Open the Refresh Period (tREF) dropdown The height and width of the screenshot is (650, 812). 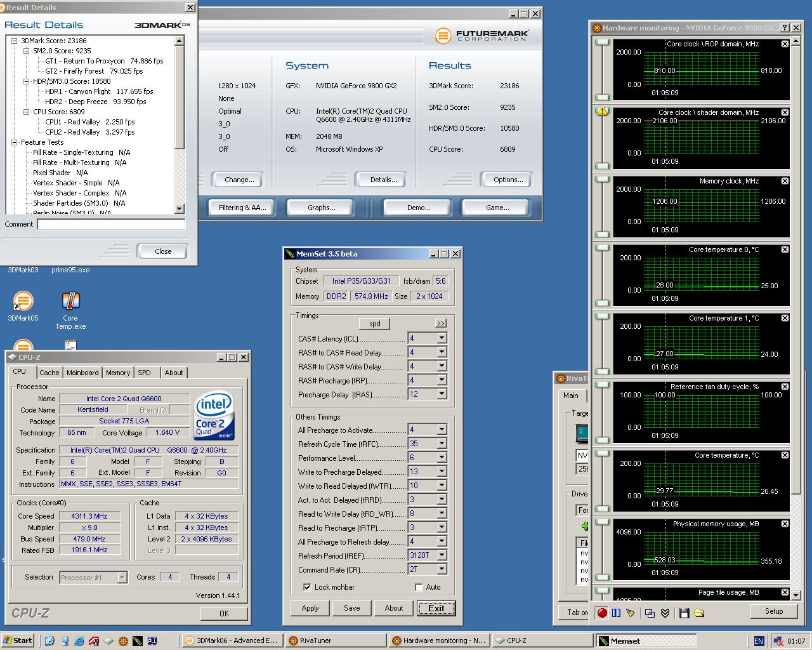pyautogui.click(x=442, y=555)
